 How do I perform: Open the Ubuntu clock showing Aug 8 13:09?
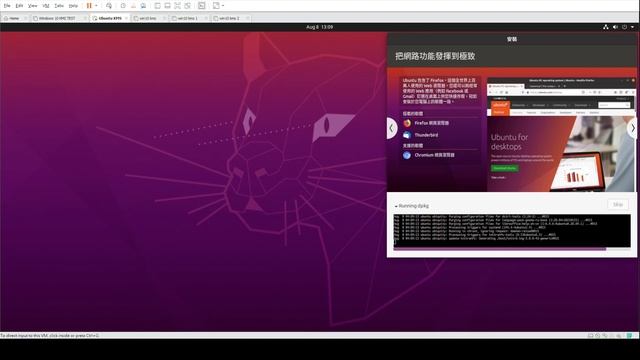tap(320, 27)
